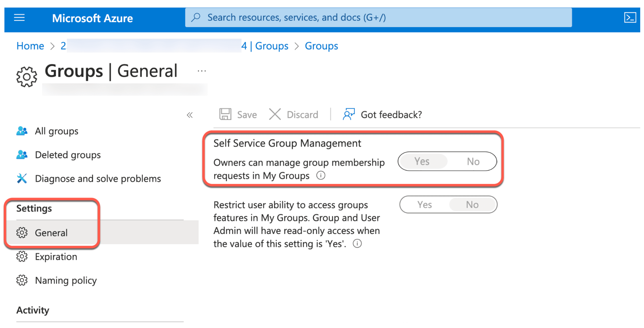
Task: Click the Microsoft Azure brand title
Action: (92, 18)
